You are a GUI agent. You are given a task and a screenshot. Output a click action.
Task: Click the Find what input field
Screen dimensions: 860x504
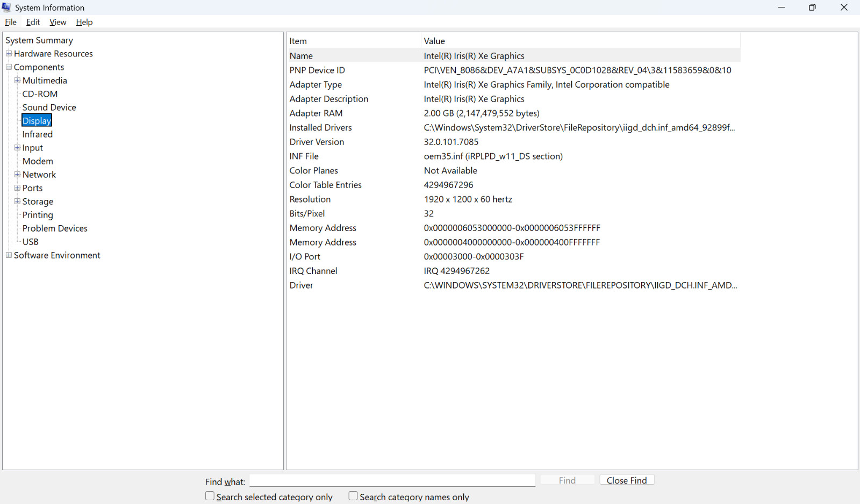pyautogui.click(x=392, y=480)
